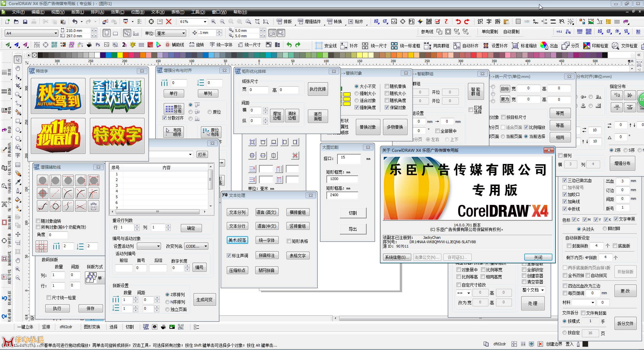The height and width of the screenshot is (350, 644).
Task: Enable the 矩形表格 checkbox
Action: coord(289,241)
